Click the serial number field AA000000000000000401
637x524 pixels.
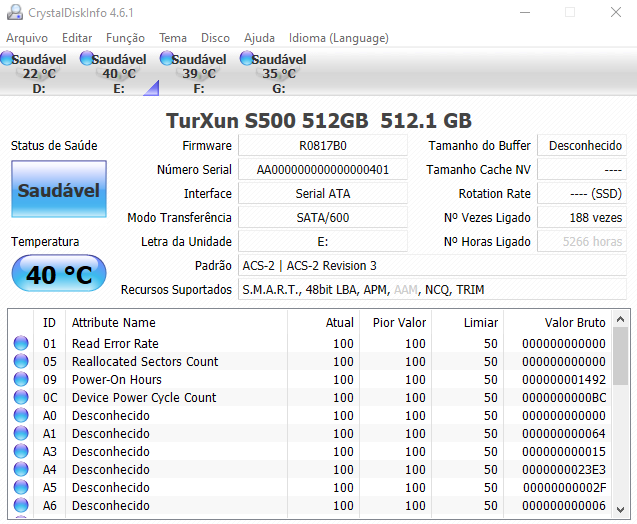tap(323, 169)
